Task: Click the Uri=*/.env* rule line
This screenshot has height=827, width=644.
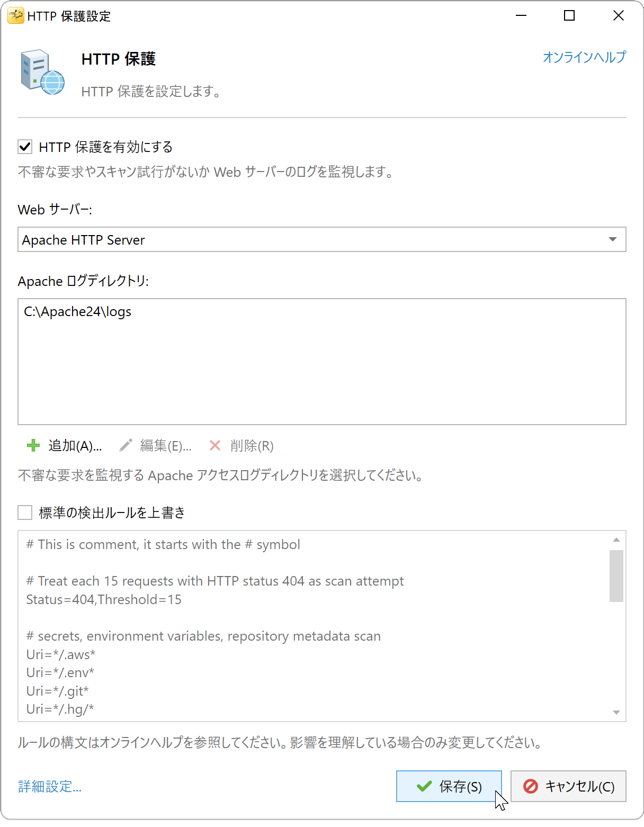Action: [60, 672]
